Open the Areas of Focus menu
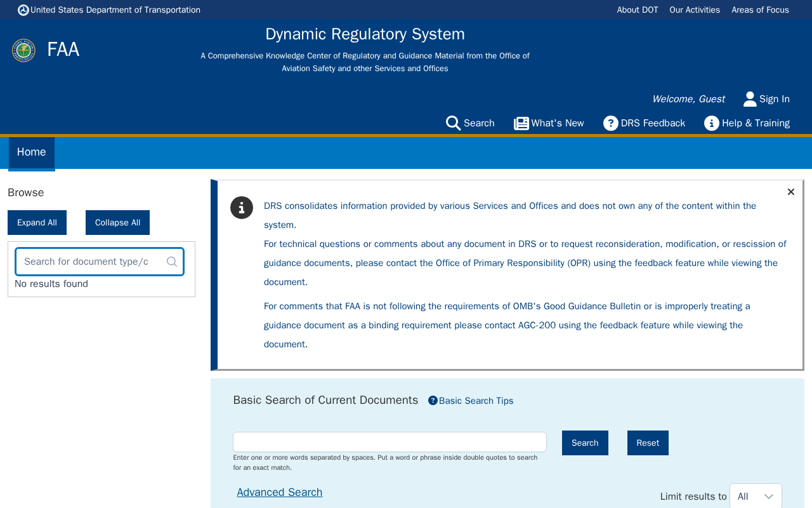 pos(760,10)
